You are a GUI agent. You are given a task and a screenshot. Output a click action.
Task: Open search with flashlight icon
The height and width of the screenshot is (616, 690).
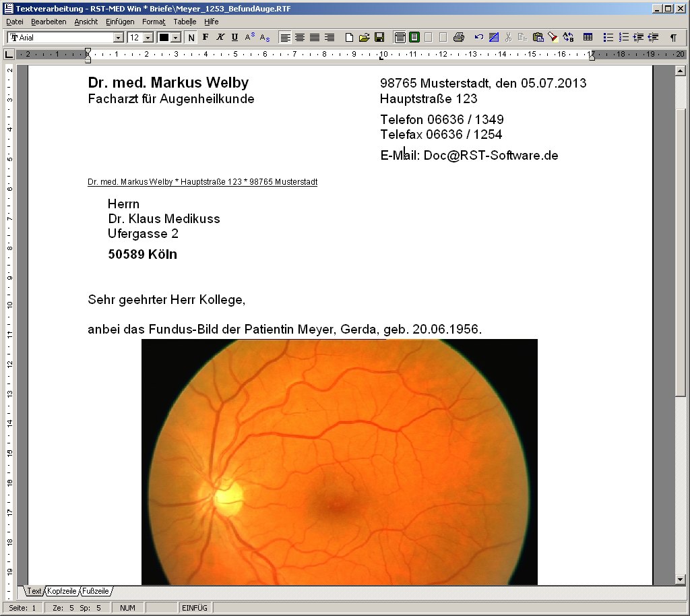click(x=553, y=37)
